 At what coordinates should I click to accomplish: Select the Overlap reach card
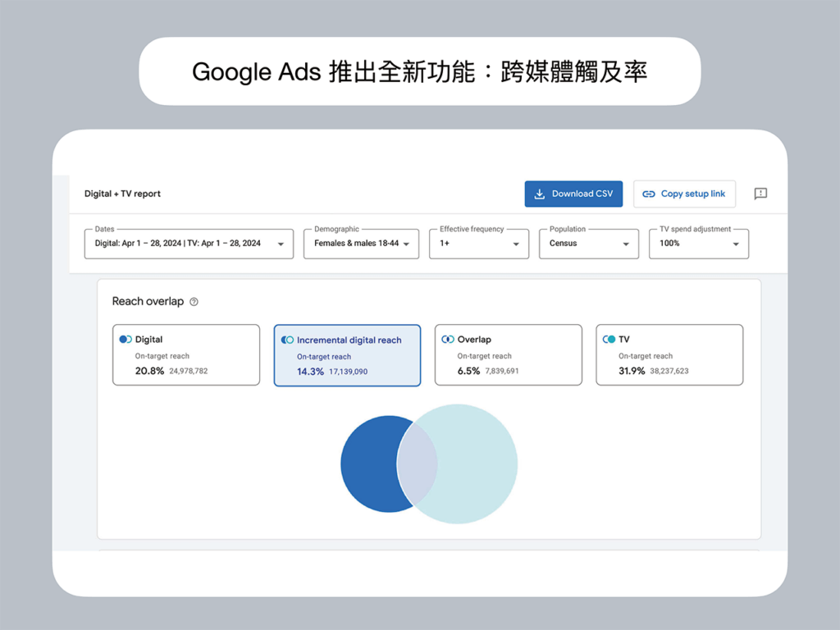pyautogui.click(x=508, y=355)
